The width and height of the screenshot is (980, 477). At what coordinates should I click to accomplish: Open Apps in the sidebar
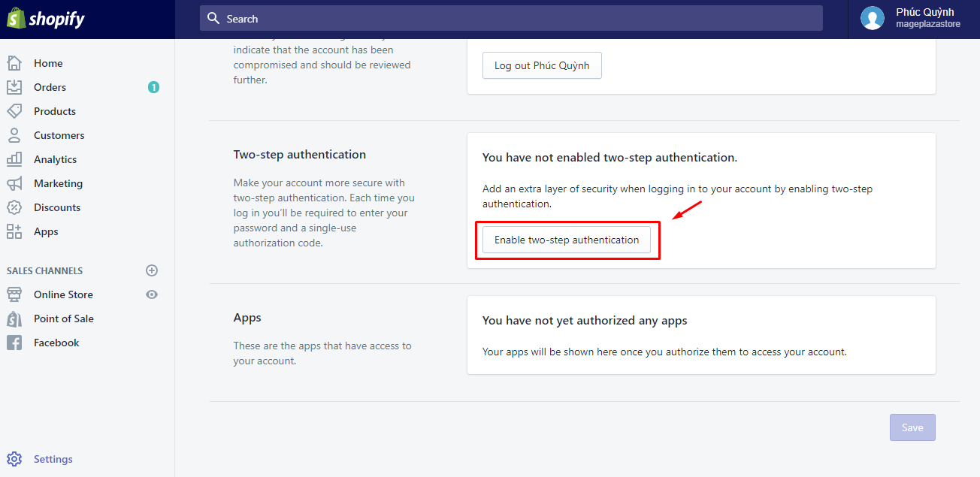coord(46,231)
